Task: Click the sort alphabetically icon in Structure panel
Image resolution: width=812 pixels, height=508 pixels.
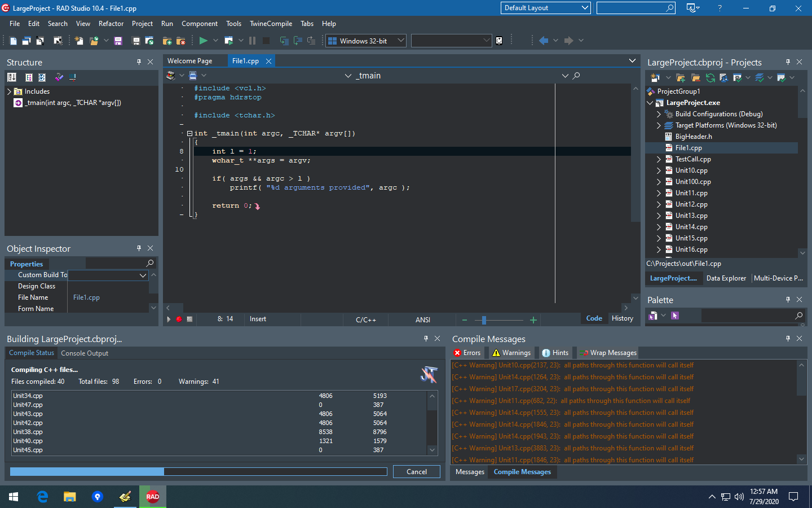Action: (x=11, y=77)
